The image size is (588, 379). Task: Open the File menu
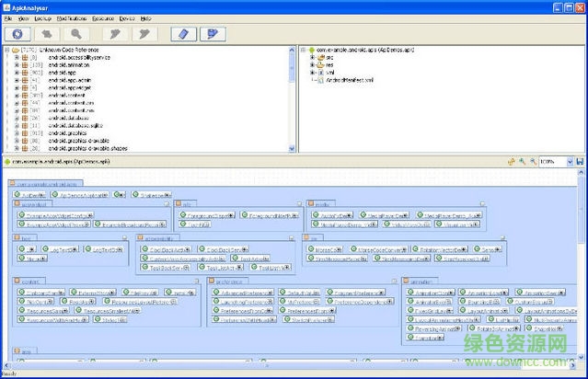tap(8, 17)
